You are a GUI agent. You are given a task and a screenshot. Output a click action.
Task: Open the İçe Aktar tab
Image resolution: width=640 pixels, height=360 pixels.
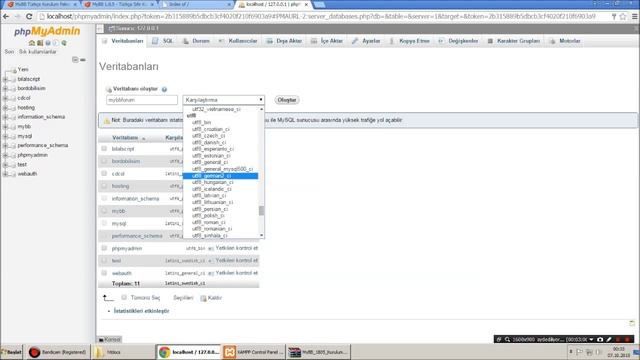click(327, 41)
